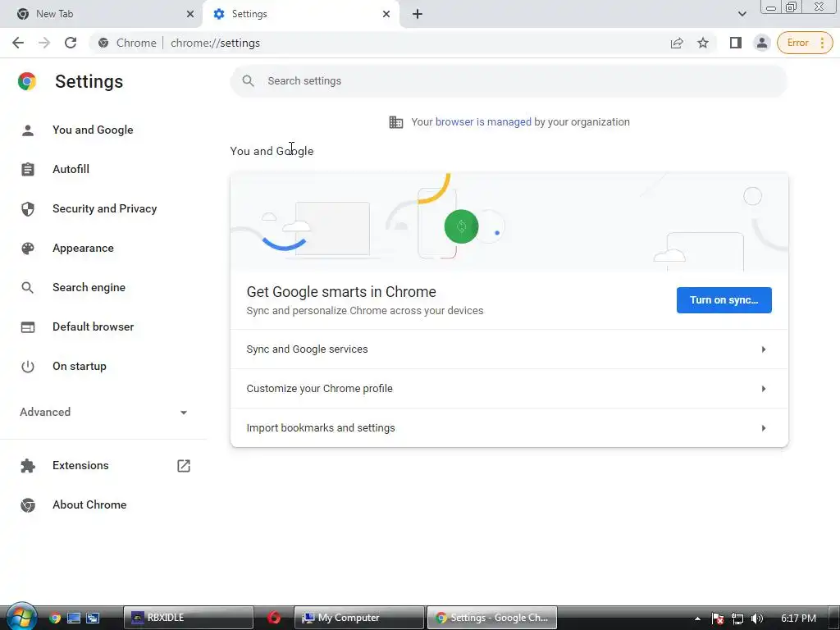840x630 pixels.
Task: Switch to RBXIDLE taskbar window
Action: click(188, 618)
